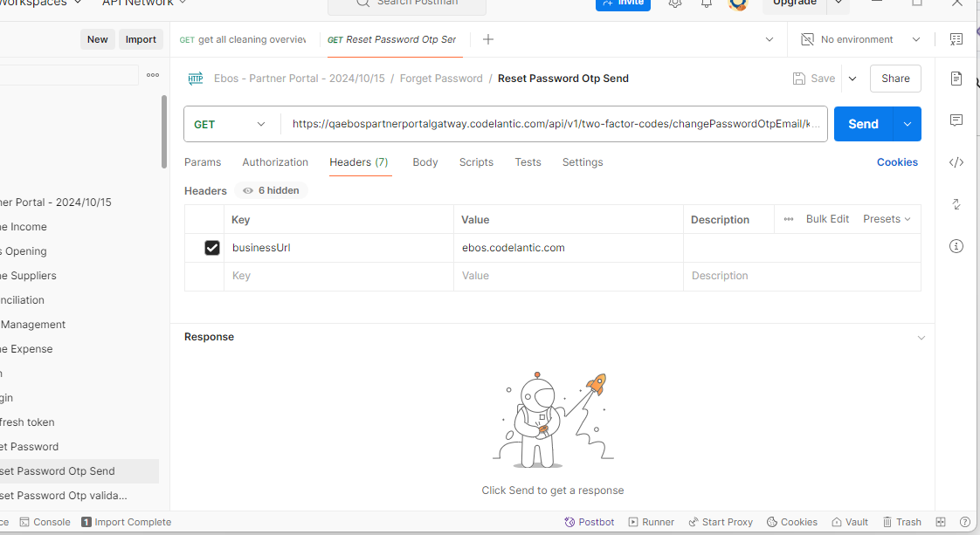Open the comments icon in right sidebar

[x=956, y=120]
